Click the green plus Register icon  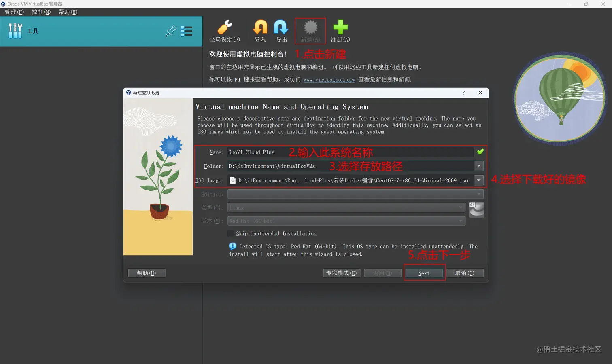pyautogui.click(x=340, y=28)
